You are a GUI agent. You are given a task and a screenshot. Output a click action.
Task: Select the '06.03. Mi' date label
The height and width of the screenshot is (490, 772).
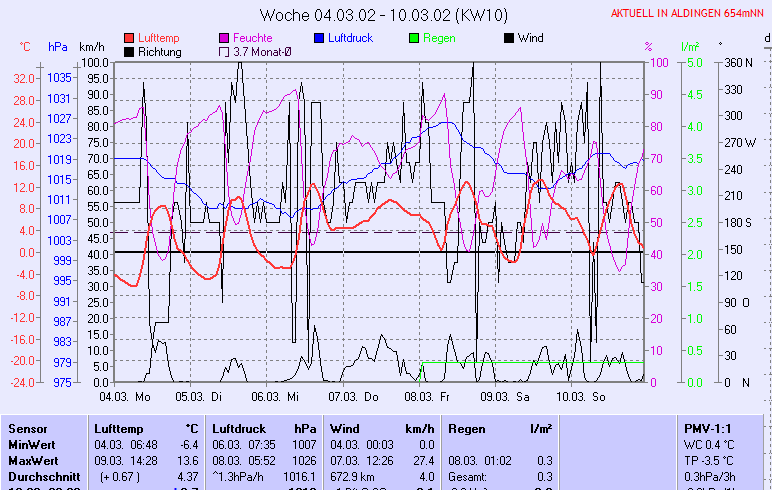click(275, 397)
